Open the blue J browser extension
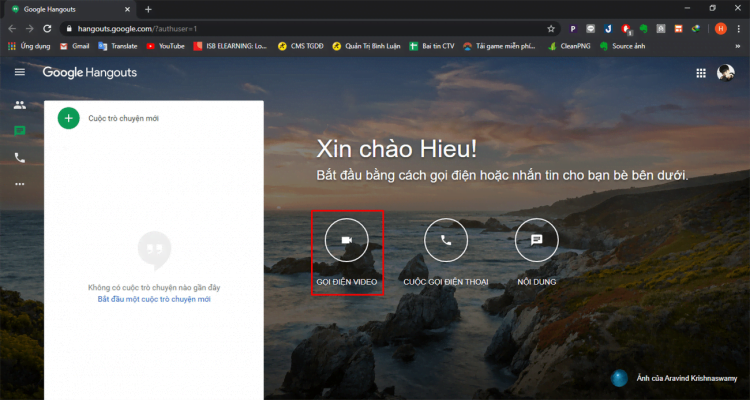Screen dimensions: 750x400 [x=608, y=29]
